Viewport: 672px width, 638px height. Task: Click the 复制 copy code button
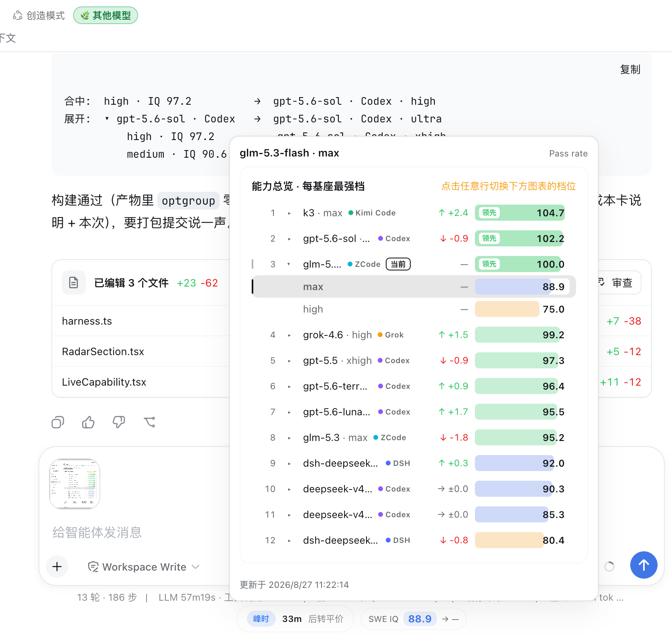click(x=630, y=69)
